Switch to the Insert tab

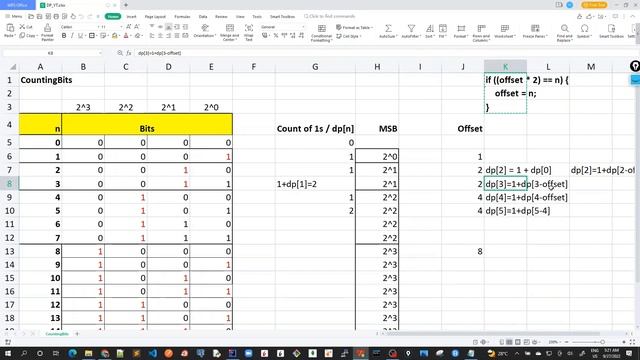tap(131, 17)
